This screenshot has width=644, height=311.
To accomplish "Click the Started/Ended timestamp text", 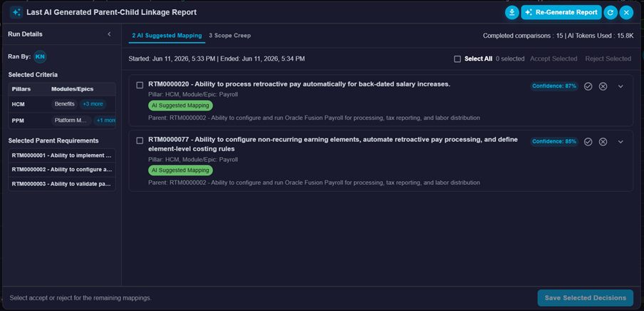I will [x=217, y=58].
